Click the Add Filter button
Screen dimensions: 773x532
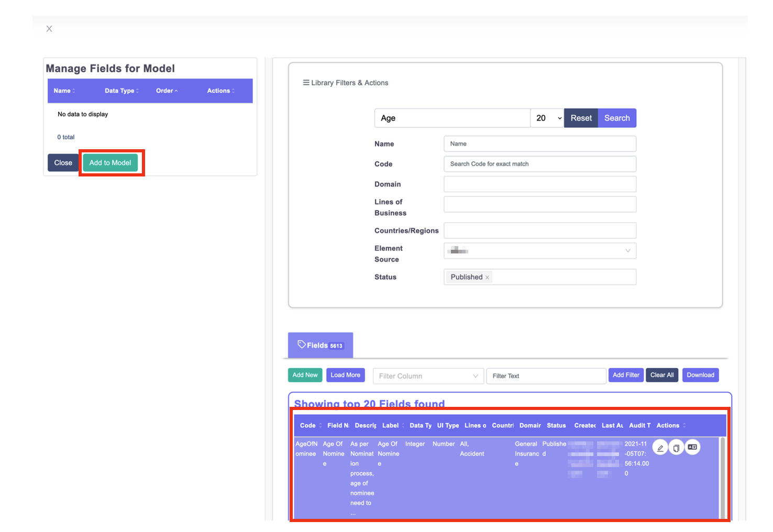(626, 375)
